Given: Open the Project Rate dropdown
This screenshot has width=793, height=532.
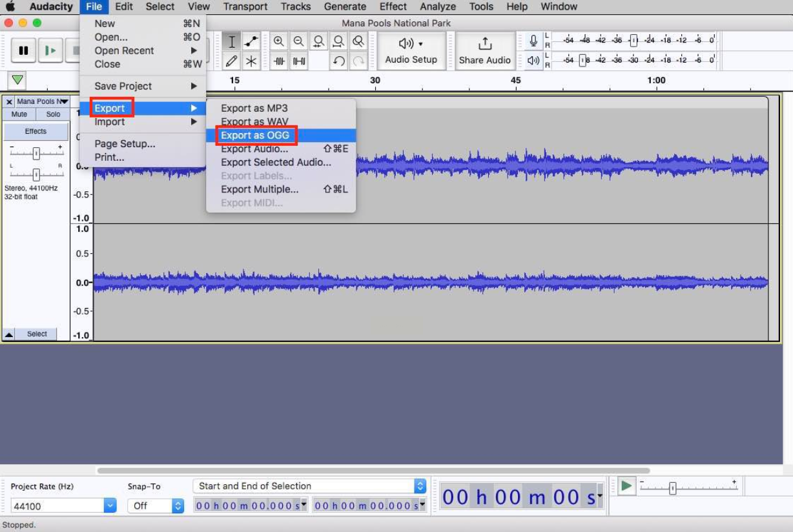Looking at the screenshot, I should point(110,506).
